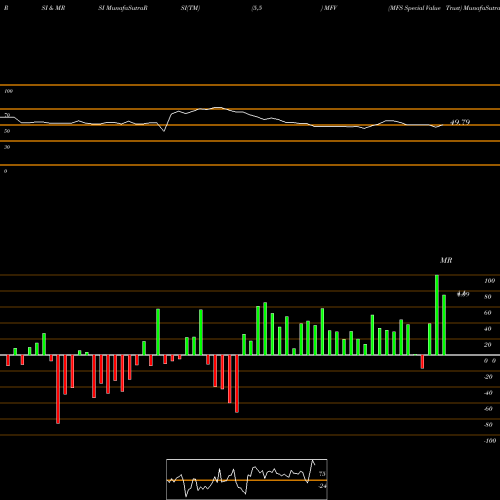Select the "SI & MR" header text
Viewport: 500px width, 500px height.
click(53, 8)
